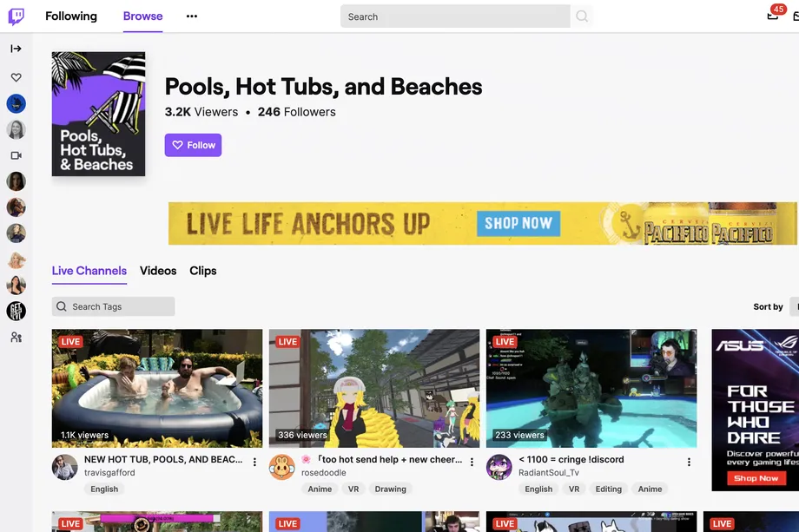Go to the Twitch home logo

pos(17,16)
